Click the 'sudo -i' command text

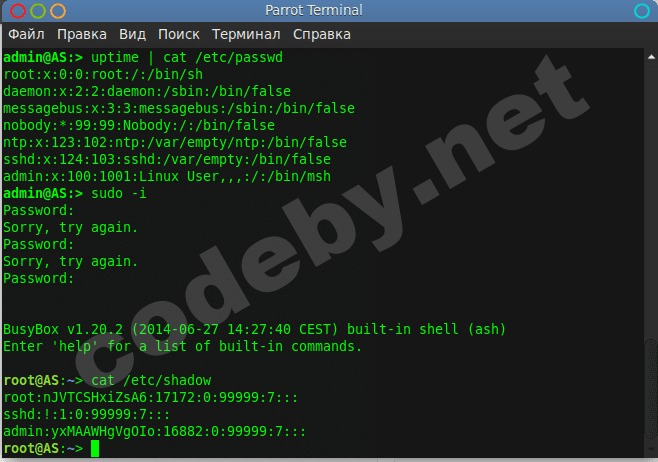point(119,193)
